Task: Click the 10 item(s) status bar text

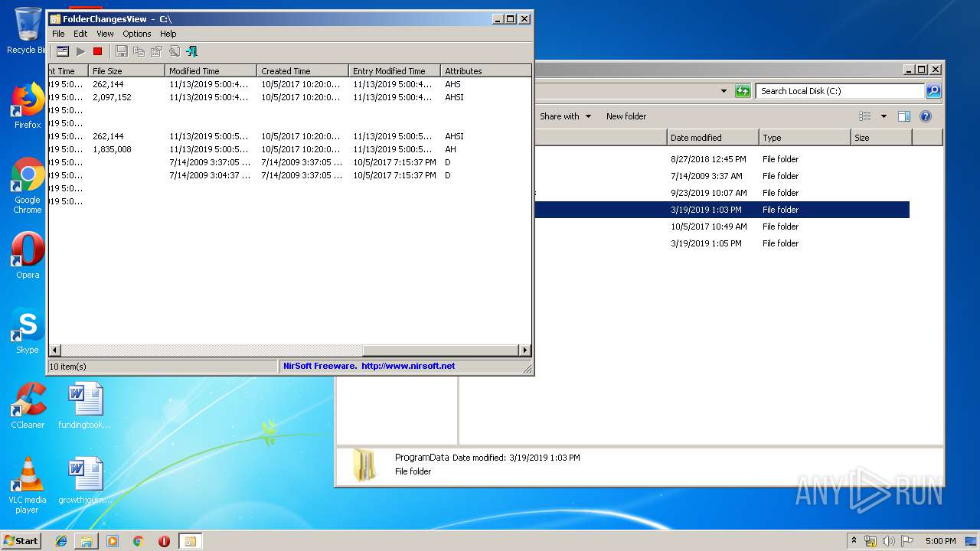Action: coord(68,367)
